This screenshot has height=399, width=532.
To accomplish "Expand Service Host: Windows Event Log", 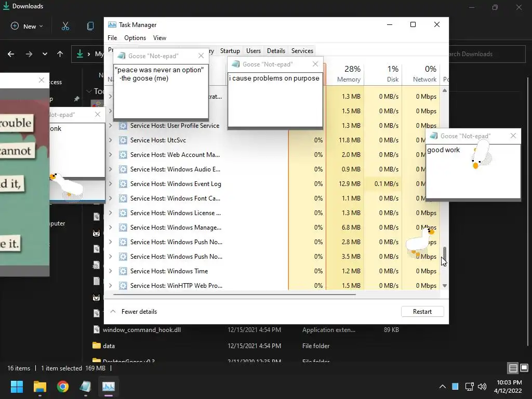I will tap(110, 184).
